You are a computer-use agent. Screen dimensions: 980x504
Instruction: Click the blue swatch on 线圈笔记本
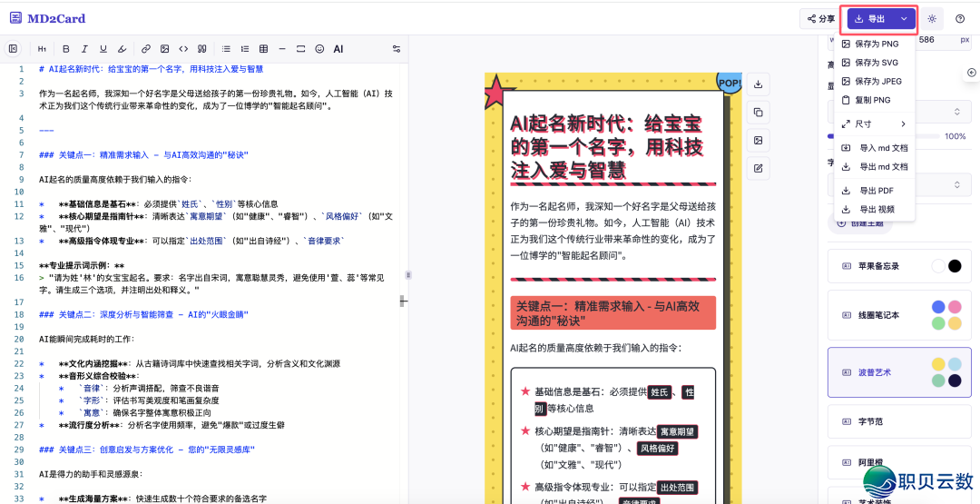pyautogui.click(x=938, y=307)
